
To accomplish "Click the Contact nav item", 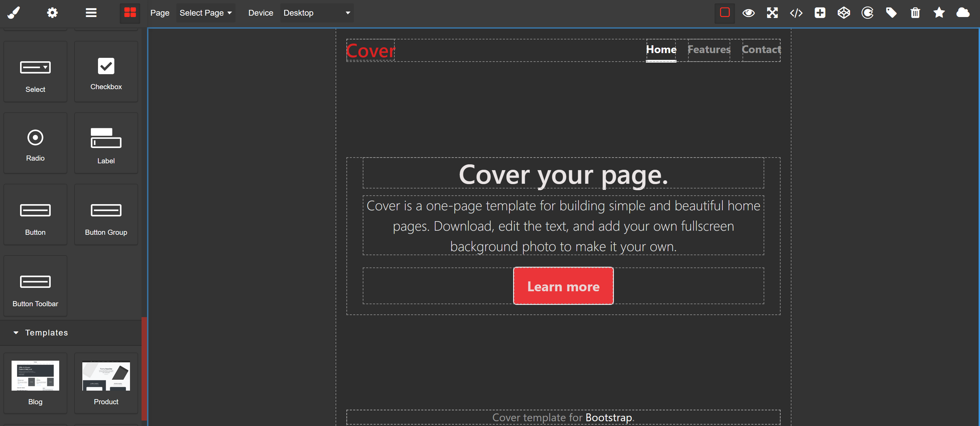I will coord(761,49).
